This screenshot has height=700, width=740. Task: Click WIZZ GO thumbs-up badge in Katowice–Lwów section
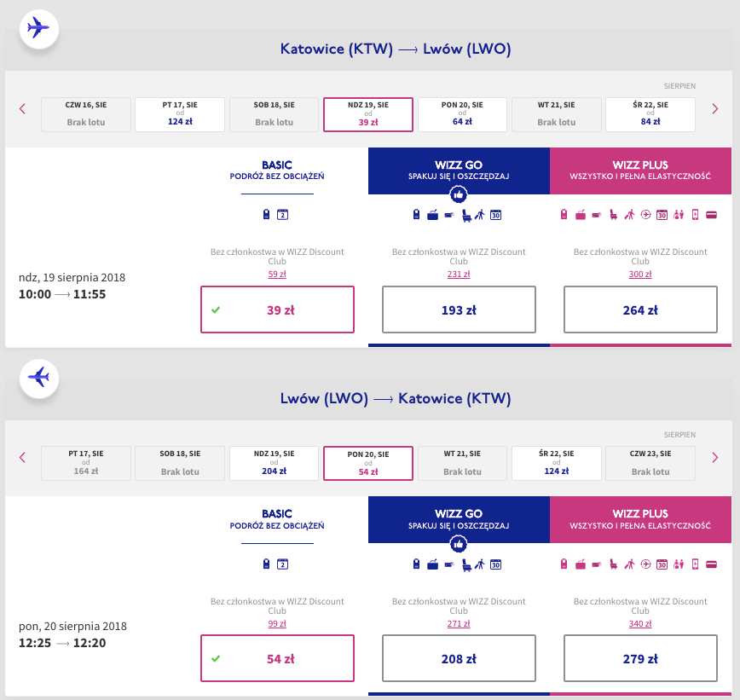coord(459,194)
